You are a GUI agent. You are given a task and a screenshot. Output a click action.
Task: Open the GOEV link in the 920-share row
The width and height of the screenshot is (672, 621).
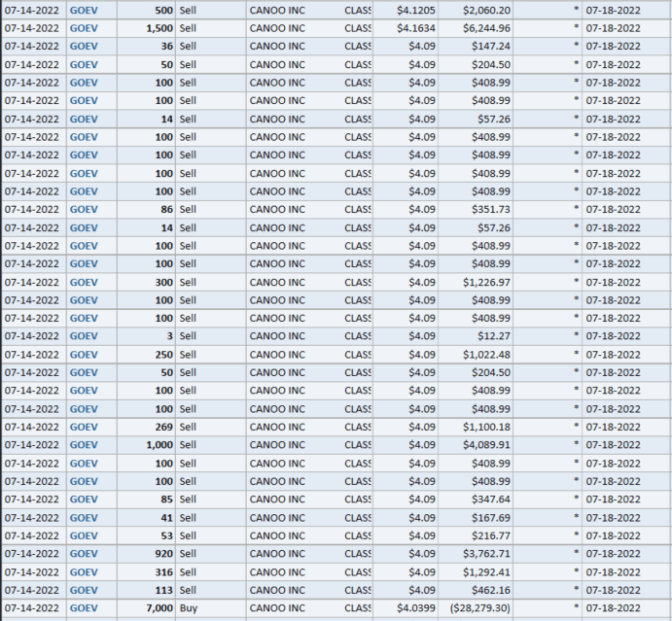coord(84,554)
